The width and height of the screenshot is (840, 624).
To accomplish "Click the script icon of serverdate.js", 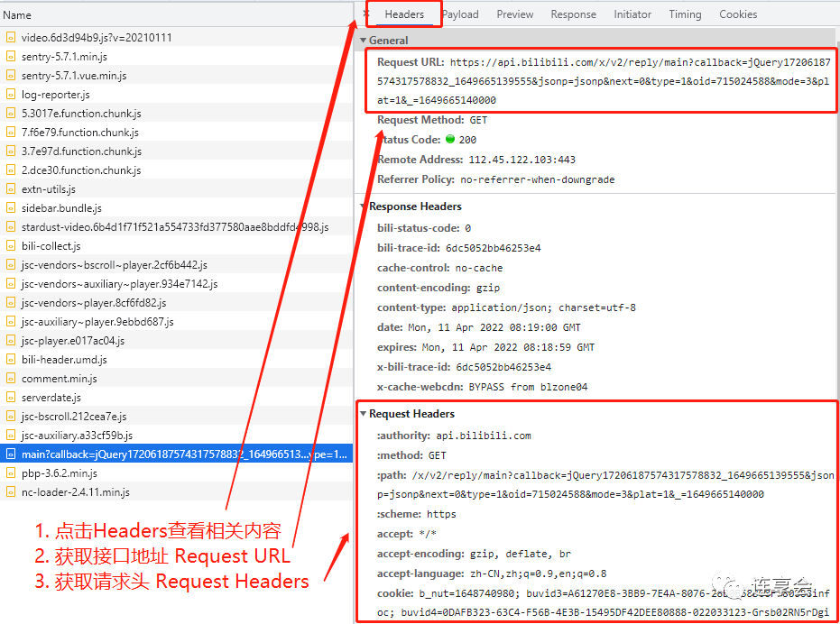I will click(x=10, y=398).
